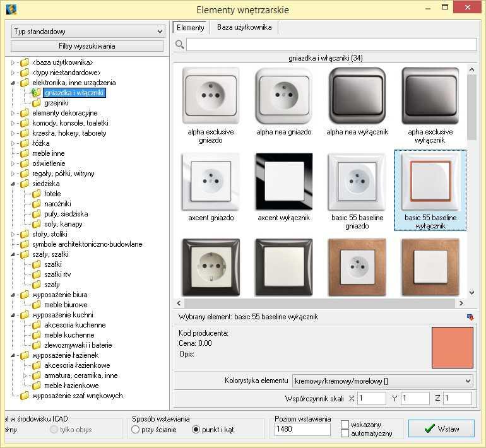Select basic 55 baseline wyłącznik item
The height and width of the screenshot is (448, 486).
click(x=430, y=190)
